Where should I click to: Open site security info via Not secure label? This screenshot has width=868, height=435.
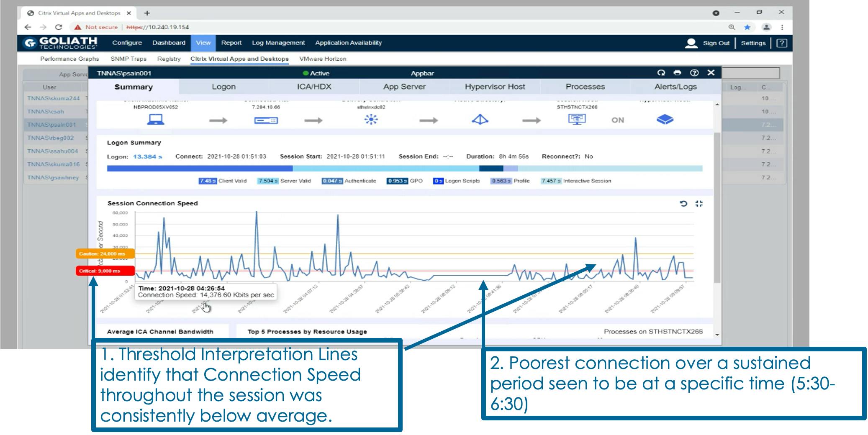[102, 27]
